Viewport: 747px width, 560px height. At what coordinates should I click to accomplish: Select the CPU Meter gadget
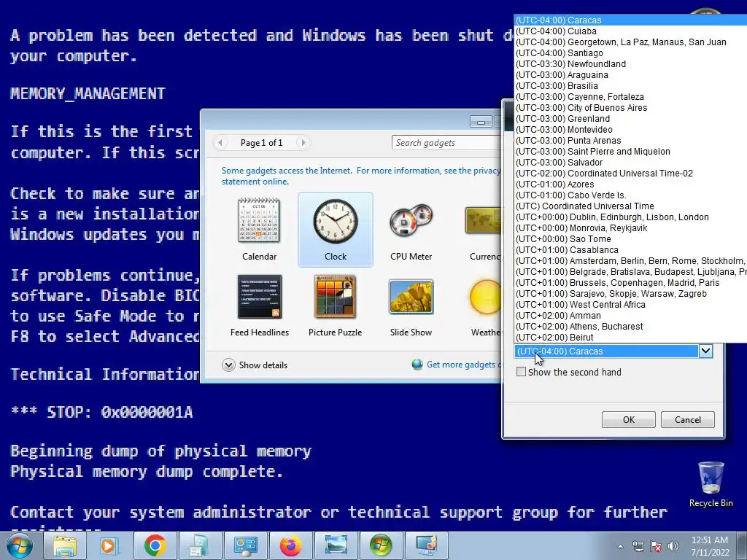click(x=411, y=230)
